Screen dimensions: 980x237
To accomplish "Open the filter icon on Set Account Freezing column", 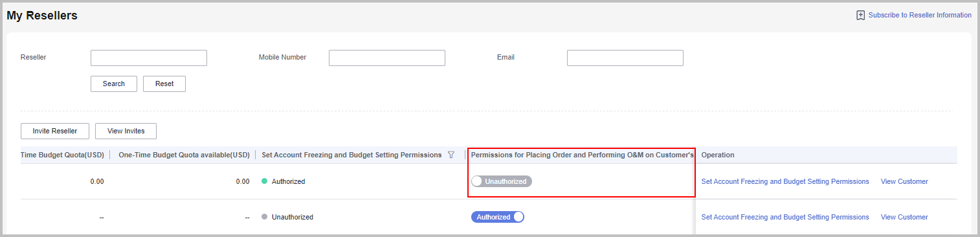I will (x=451, y=155).
